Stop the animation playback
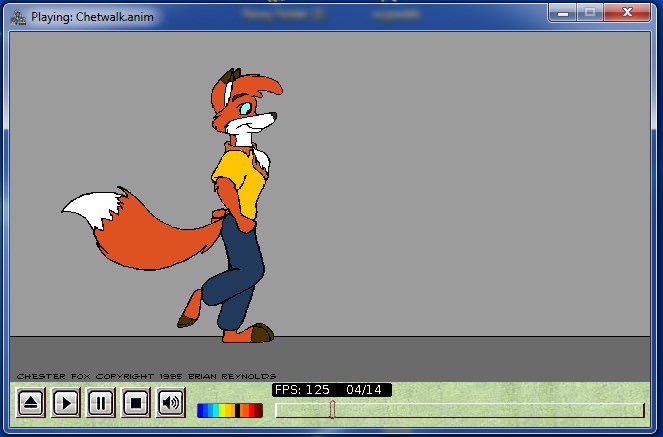This screenshot has height=437, width=663. [x=136, y=403]
